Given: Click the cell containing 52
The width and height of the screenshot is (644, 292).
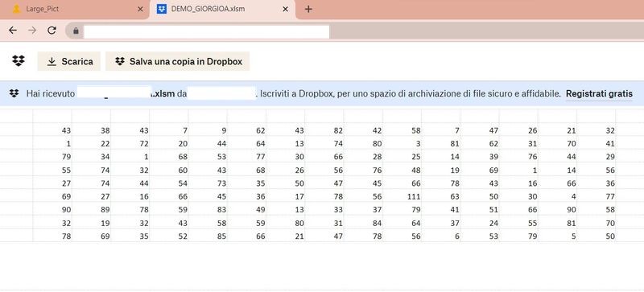Looking at the screenshot, I should click(x=169, y=236).
